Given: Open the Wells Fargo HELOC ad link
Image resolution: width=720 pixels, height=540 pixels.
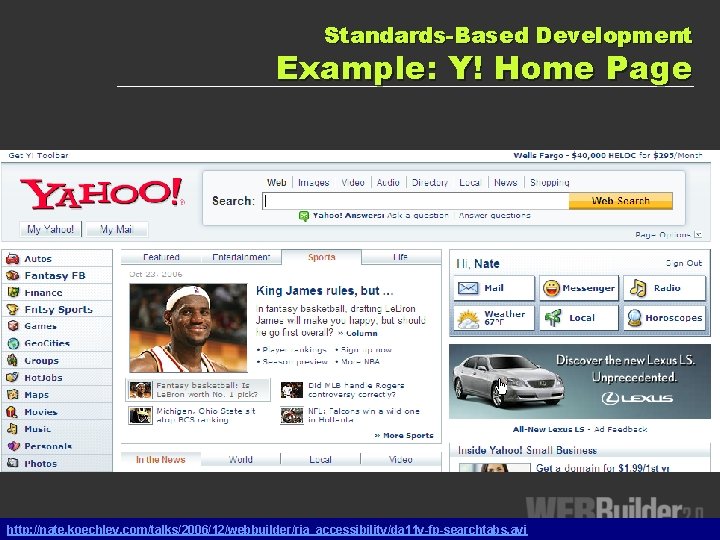Looking at the screenshot, I should [x=608, y=155].
